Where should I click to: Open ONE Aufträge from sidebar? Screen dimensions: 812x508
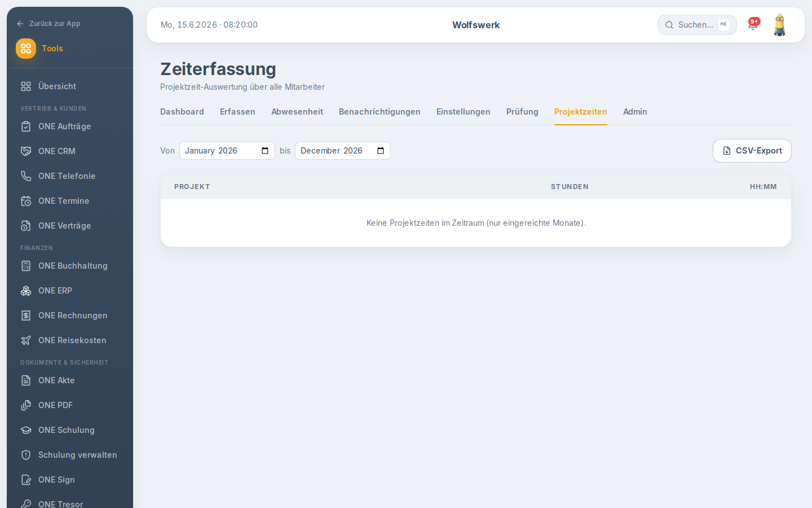(70, 126)
